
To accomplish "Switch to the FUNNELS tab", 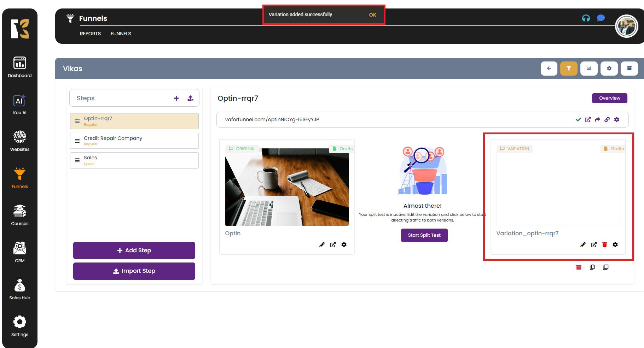I will pyautogui.click(x=121, y=34).
